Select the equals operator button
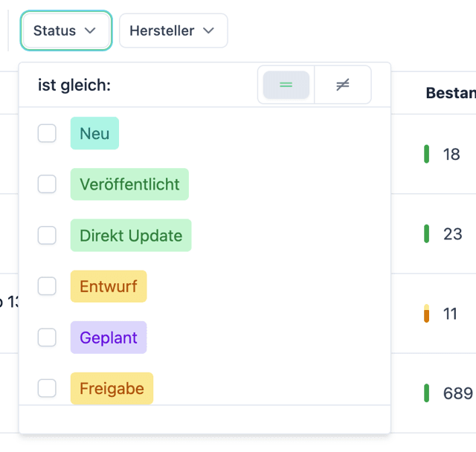 [286, 85]
